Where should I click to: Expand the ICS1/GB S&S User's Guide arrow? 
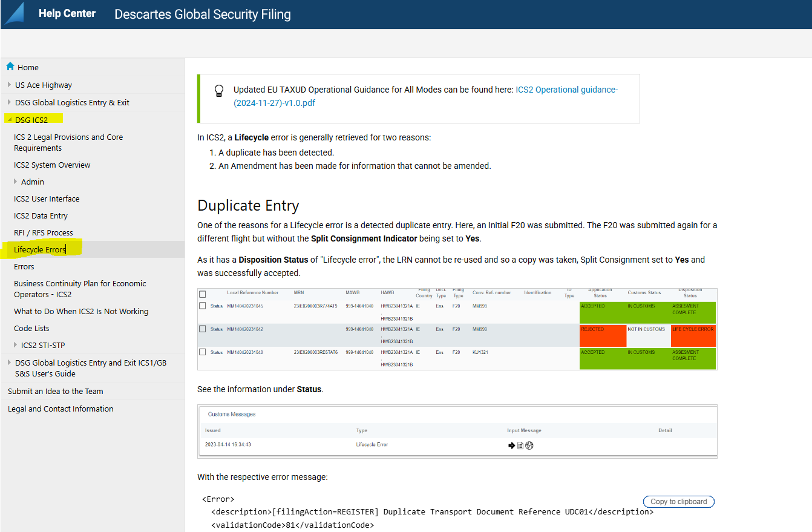pos(10,363)
